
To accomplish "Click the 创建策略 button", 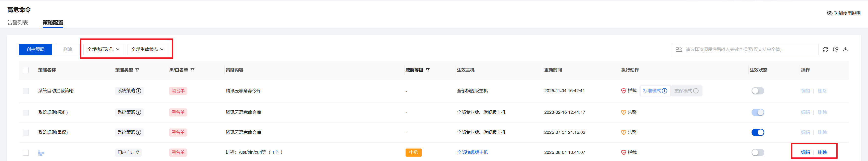I will pyautogui.click(x=35, y=49).
